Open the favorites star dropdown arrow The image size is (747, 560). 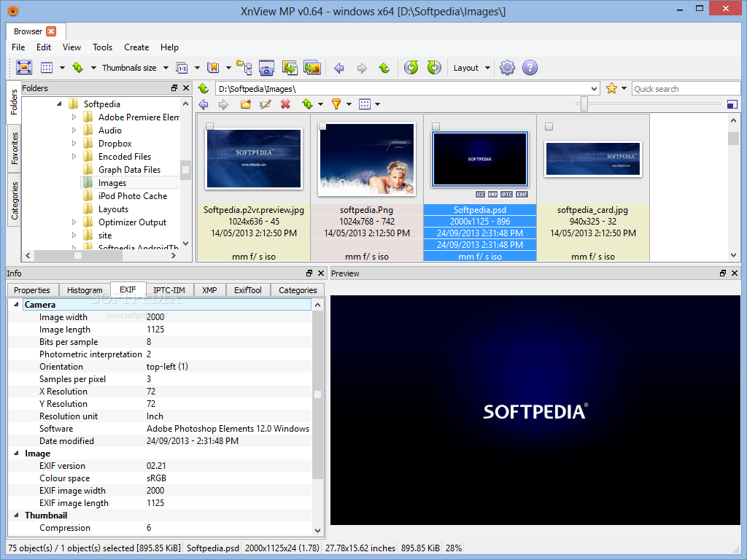tap(624, 88)
